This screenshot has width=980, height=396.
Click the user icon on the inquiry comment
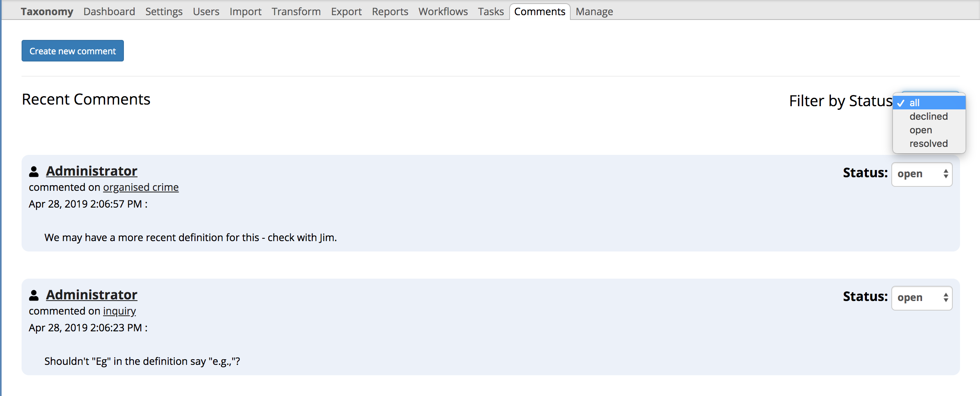click(34, 295)
